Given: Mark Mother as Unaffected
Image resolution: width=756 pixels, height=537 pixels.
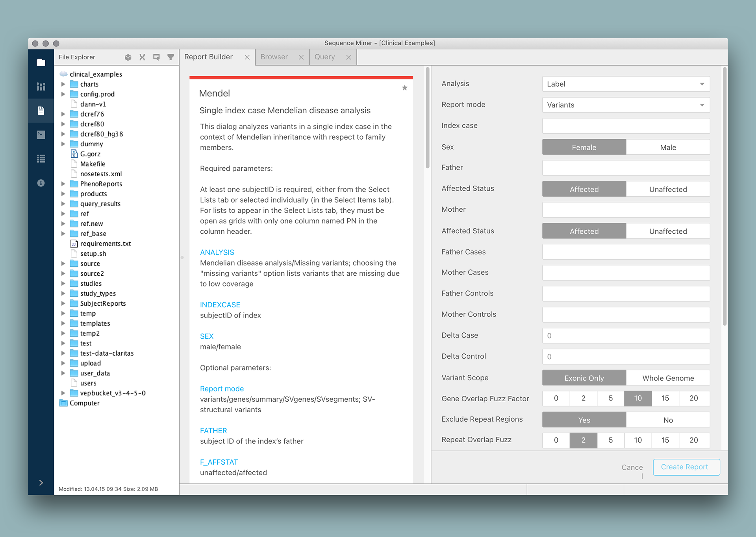Looking at the screenshot, I should (668, 231).
